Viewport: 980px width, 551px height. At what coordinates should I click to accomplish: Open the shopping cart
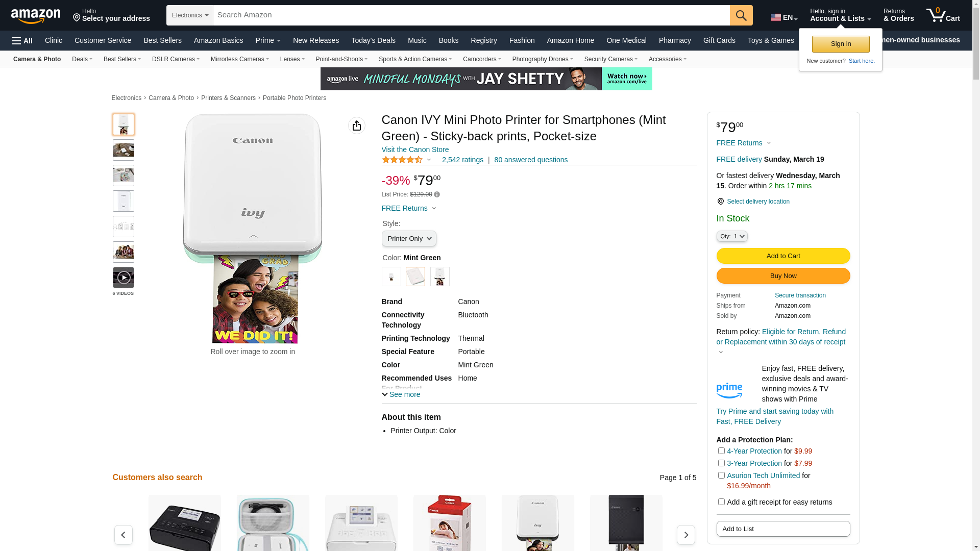943,15
